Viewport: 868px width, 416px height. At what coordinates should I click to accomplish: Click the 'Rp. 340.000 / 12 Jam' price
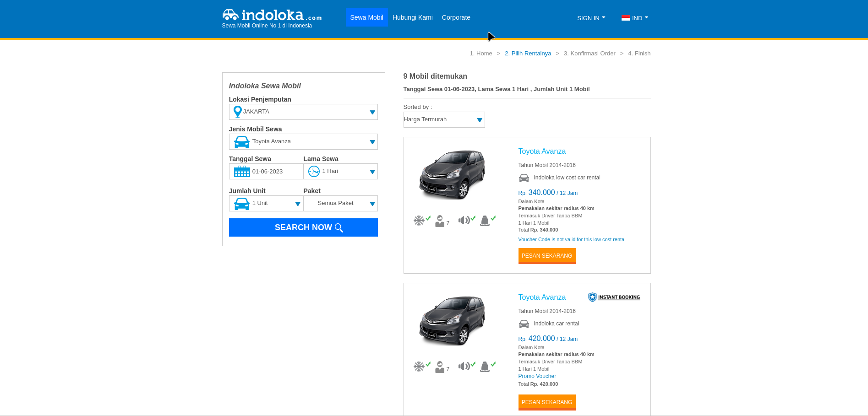point(548,193)
